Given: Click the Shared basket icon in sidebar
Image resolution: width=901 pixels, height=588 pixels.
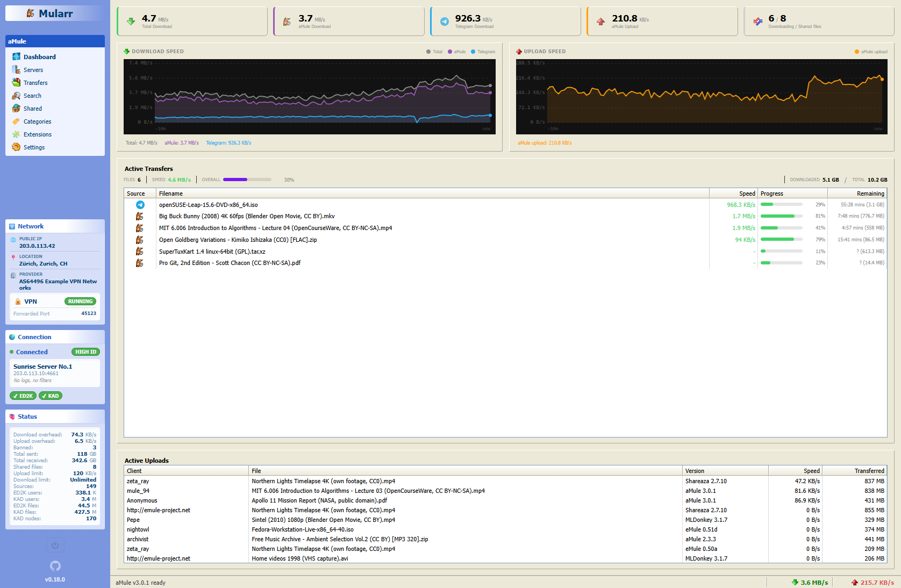Looking at the screenshot, I should [16, 108].
